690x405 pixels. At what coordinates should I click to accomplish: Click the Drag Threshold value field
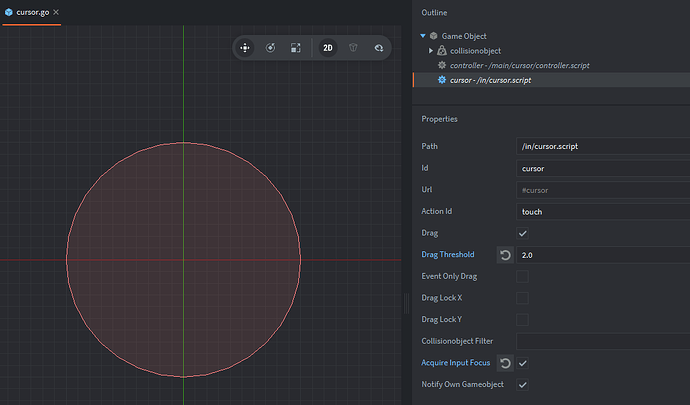pos(603,255)
